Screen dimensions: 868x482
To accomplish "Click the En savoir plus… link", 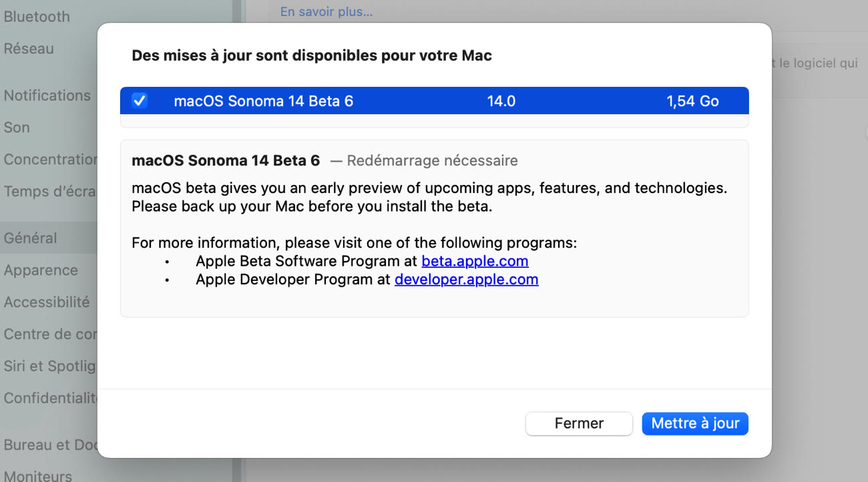I will pyautogui.click(x=327, y=12).
